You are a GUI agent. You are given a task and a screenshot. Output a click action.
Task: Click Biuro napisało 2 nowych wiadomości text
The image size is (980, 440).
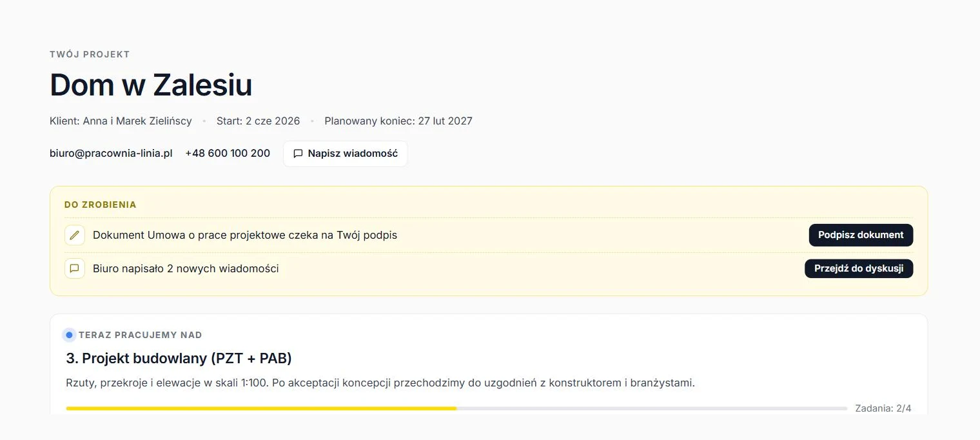click(186, 268)
